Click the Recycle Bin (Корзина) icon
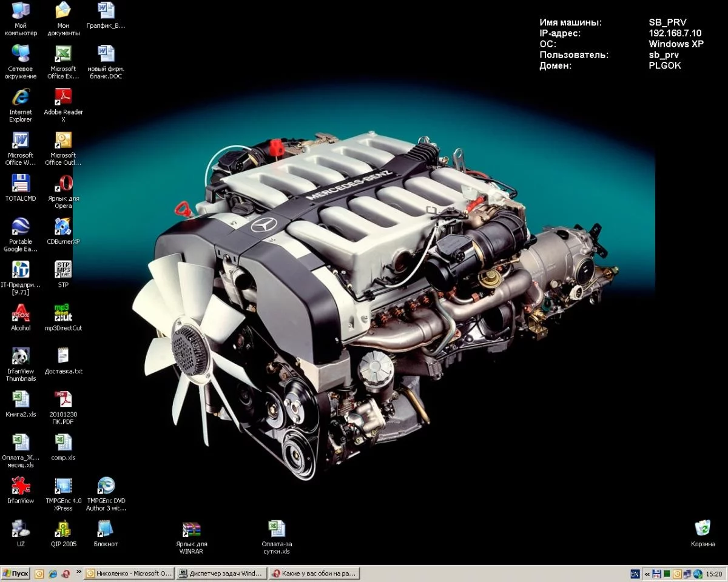Viewport: 728px width, 582px height. (x=703, y=529)
